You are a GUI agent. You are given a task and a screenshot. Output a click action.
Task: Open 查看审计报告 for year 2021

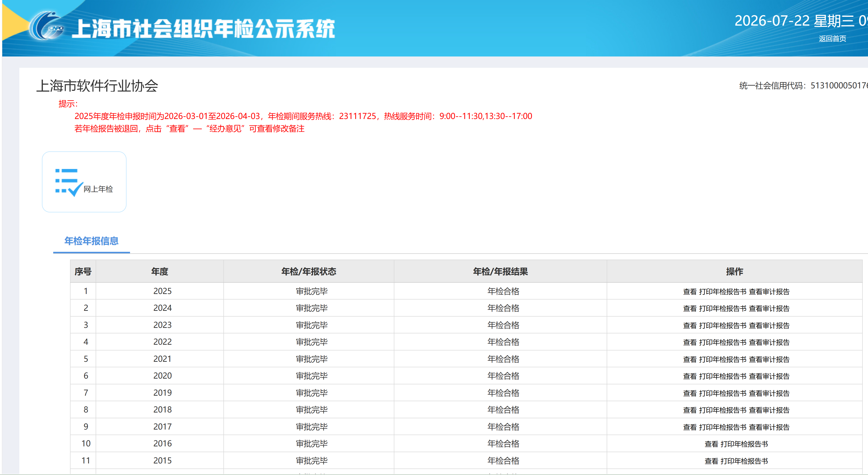click(769, 359)
